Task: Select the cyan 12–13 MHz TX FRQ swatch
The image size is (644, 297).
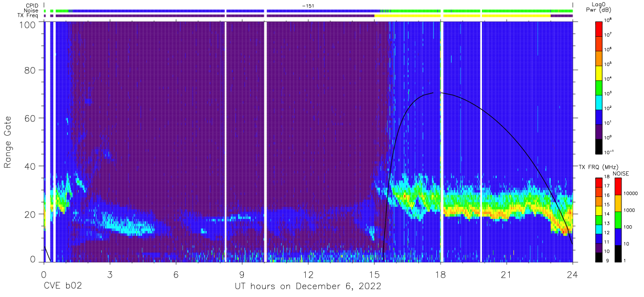Action: 599,229
